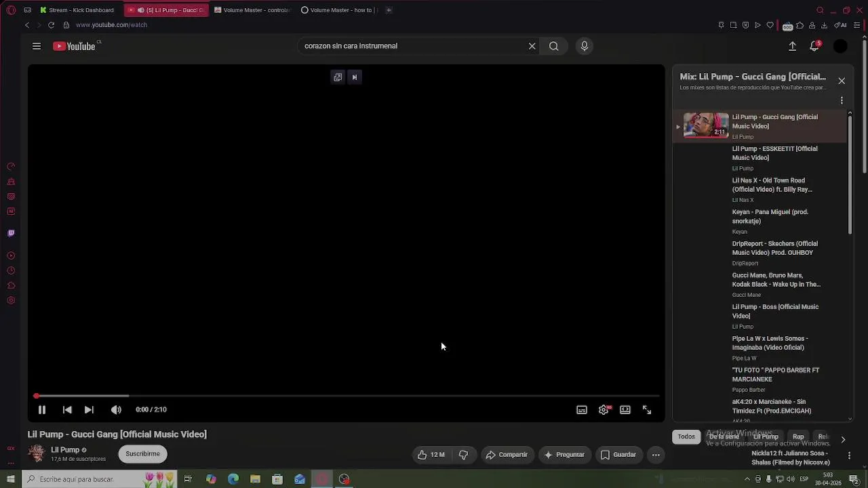
Task: Go back in the browser
Action: [x=27, y=25]
